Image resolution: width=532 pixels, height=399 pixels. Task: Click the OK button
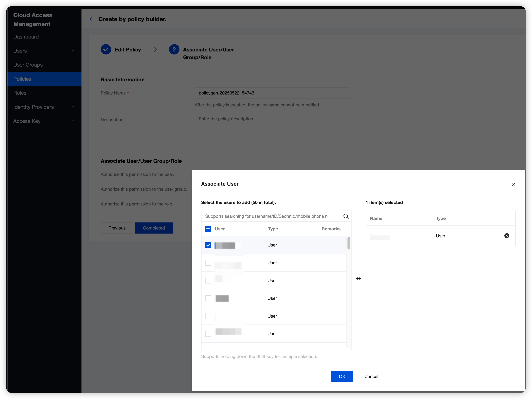click(x=342, y=376)
